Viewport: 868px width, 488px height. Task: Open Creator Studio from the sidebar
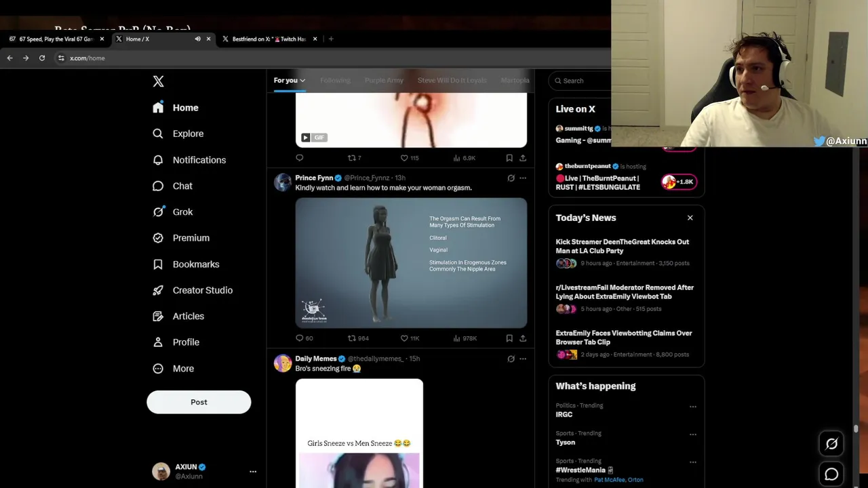tap(193, 290)
